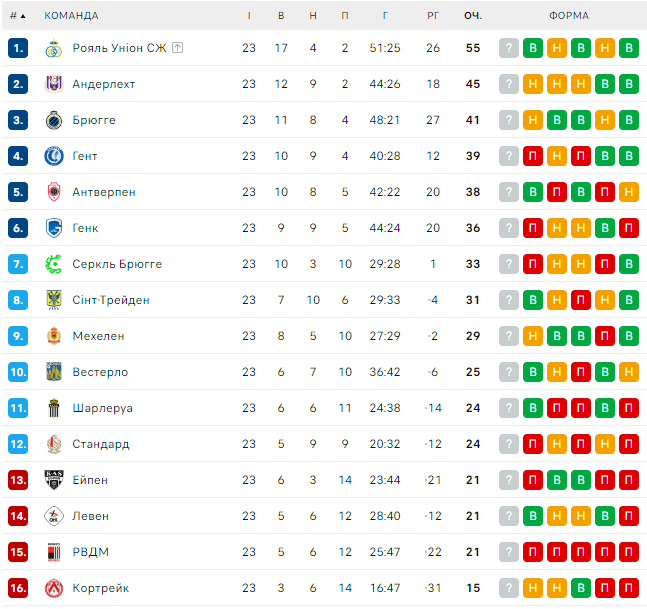Click the last green В badge for Гент

point(629,156)
